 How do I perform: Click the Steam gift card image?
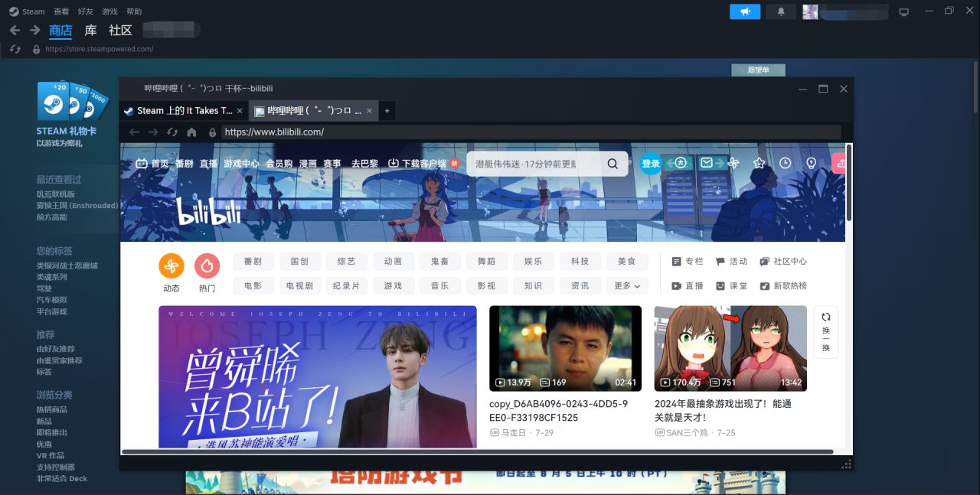point(73,102)
